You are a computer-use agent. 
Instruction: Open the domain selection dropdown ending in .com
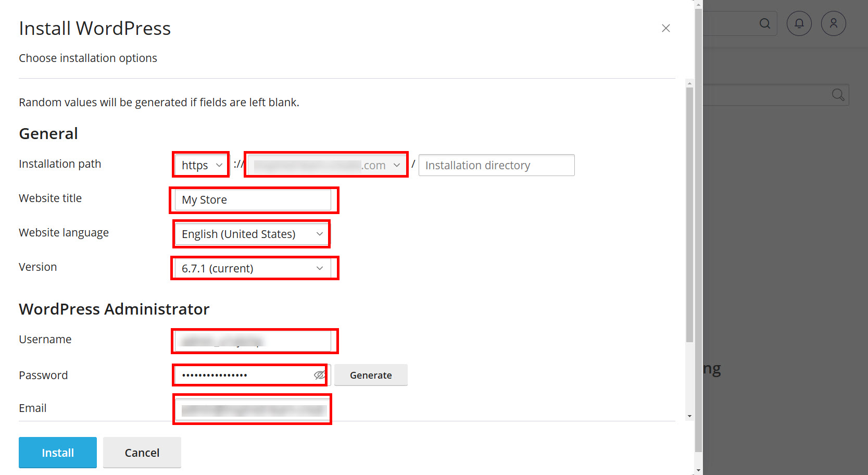(x=326, y=165)
